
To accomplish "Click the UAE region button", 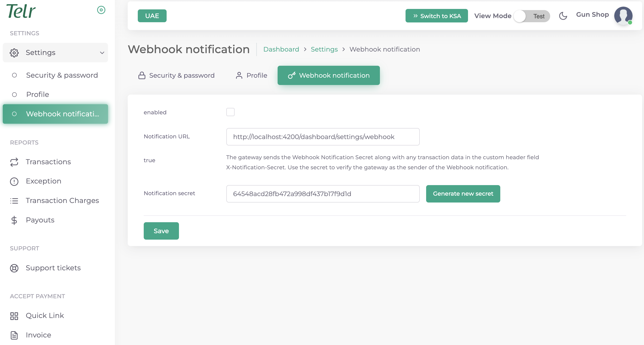I will pos(152,16).
